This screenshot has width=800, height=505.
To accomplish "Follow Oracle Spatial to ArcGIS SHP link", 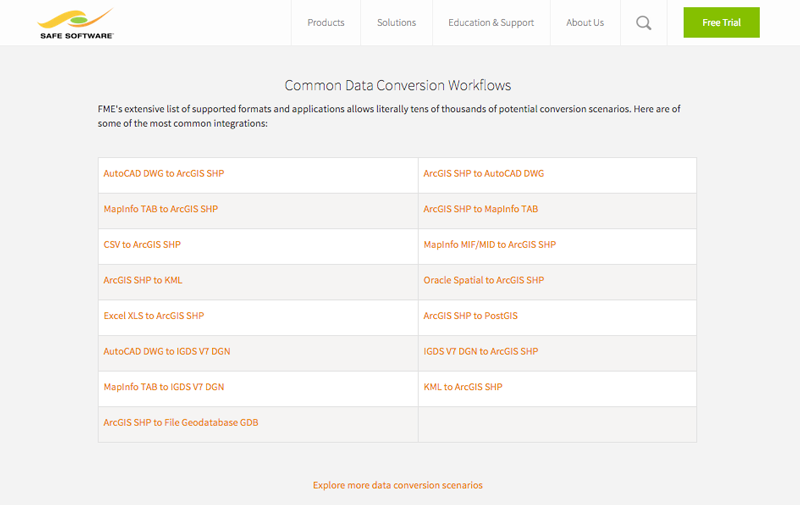I will click(484, 280).
